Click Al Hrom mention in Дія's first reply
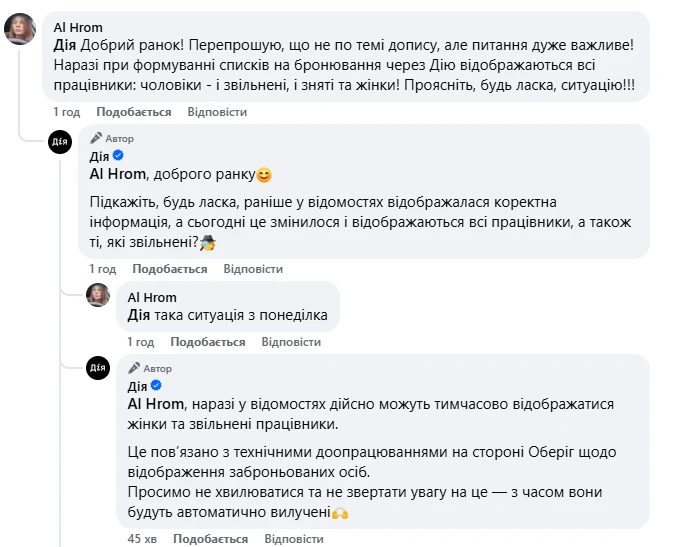This screenshot has width=675, height=547. (116, 174)
